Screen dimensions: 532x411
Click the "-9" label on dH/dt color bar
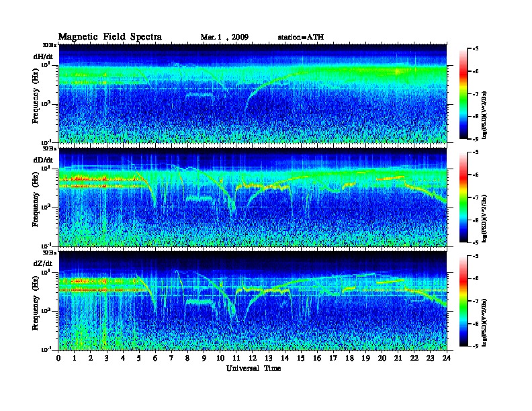click(476, 139)
